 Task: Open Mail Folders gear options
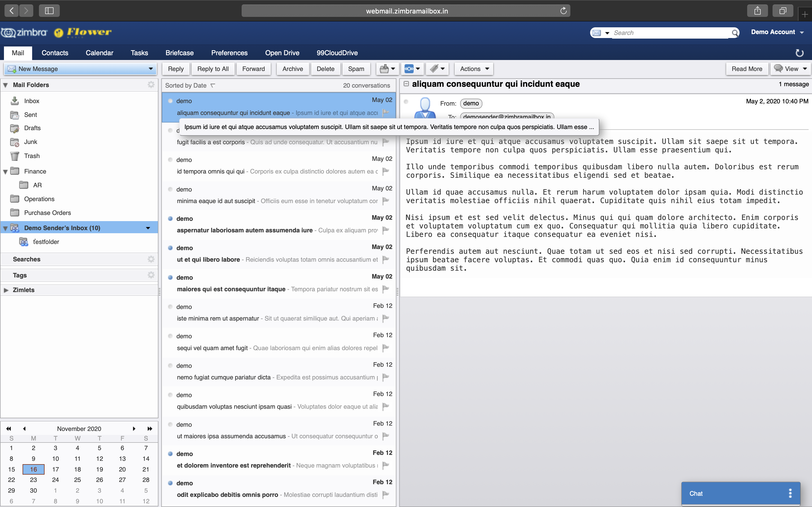pyautogui.click(x=151, y=85)
